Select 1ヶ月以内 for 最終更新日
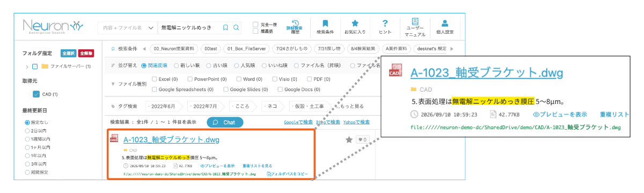This screenshot has height=193, width=644. click(28, 147)
